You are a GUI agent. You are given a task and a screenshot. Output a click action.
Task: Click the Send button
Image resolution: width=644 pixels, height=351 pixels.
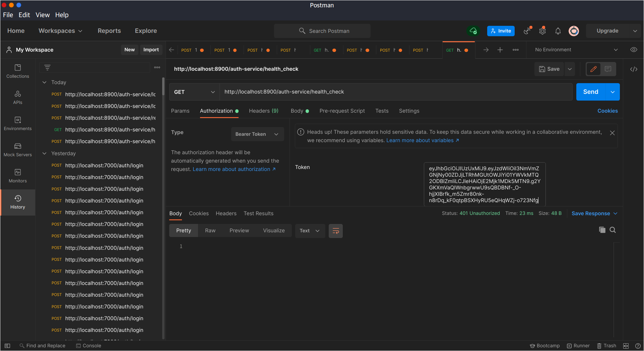click(591, 92)
